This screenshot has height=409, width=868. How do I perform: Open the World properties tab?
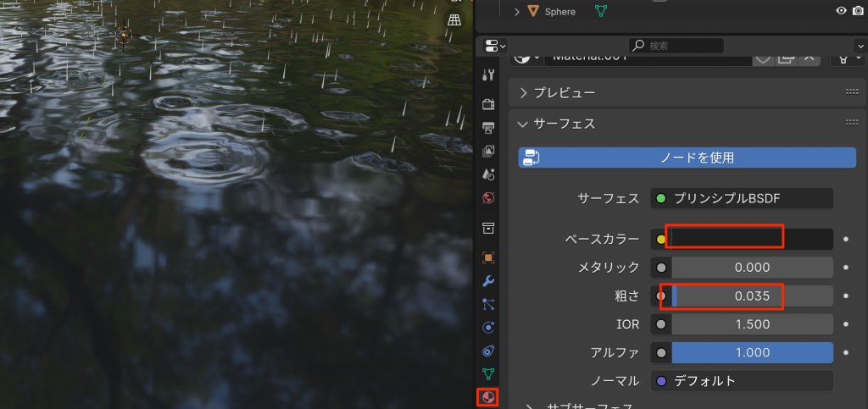[488, 198]
